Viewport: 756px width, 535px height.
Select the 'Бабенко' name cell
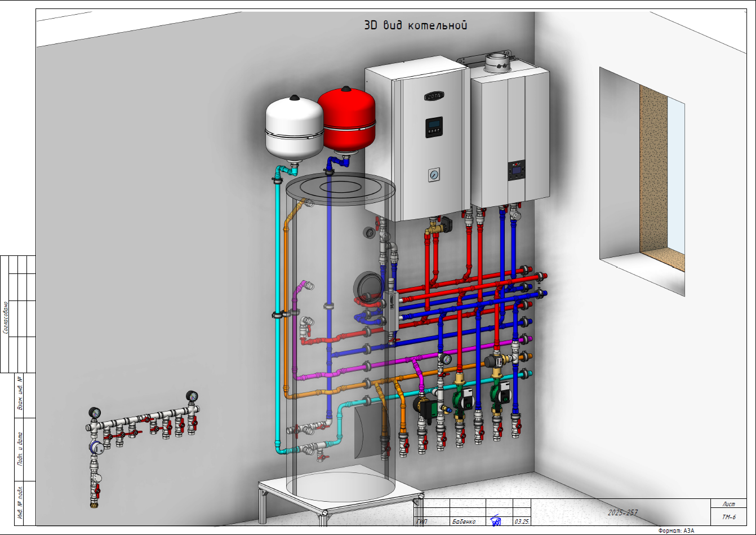click(x=464, y=521)
